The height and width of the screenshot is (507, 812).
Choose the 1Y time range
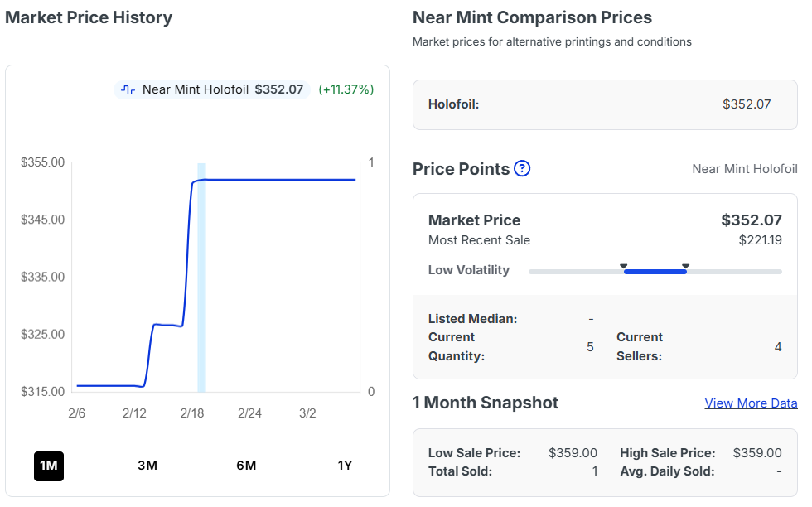click(x=345, y=466)
